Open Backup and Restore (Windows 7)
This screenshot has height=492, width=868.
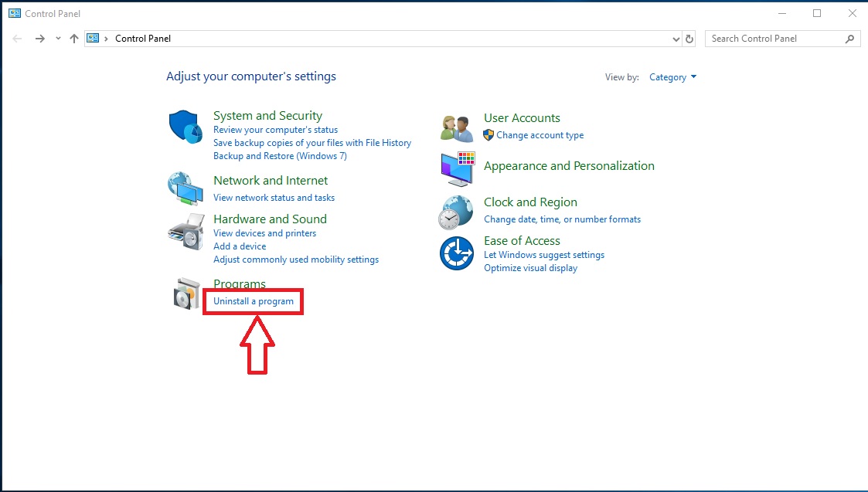pos(280,156)
